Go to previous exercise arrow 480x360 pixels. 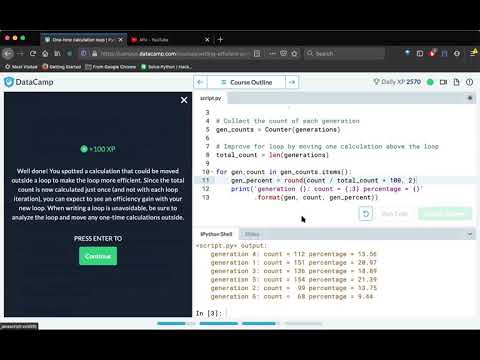[200, 82]
